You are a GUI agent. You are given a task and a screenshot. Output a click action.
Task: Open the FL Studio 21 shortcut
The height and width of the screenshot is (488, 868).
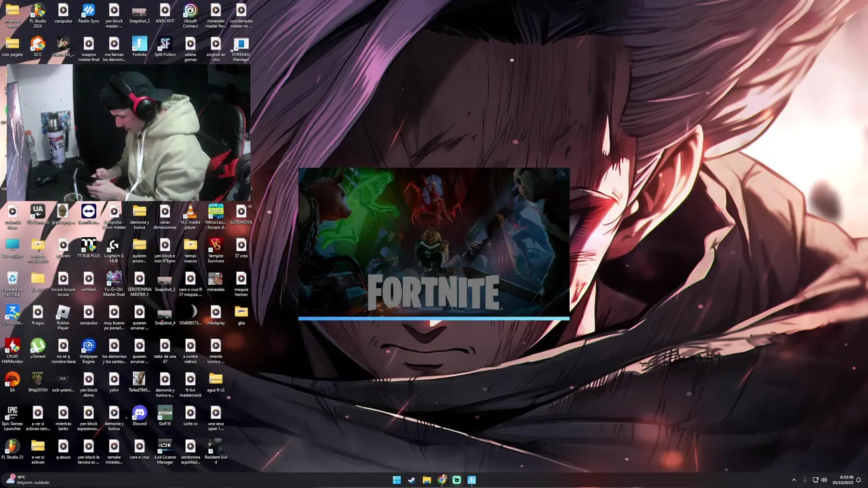tap(12, 449)
